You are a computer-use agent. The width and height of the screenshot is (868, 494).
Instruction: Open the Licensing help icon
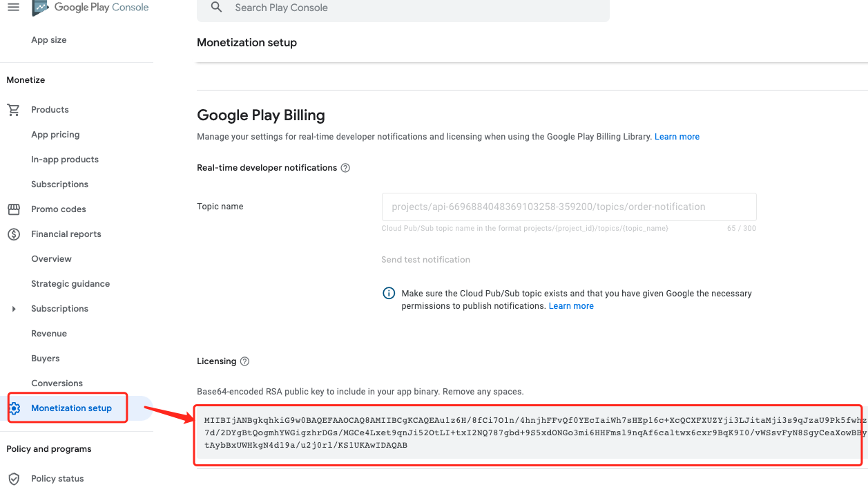(244, 361)
